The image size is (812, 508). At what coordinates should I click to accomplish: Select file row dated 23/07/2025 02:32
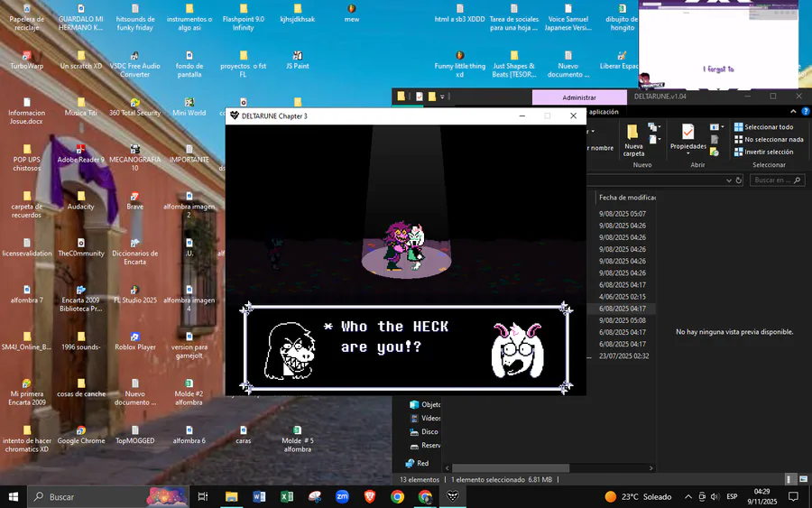(622, 356)
